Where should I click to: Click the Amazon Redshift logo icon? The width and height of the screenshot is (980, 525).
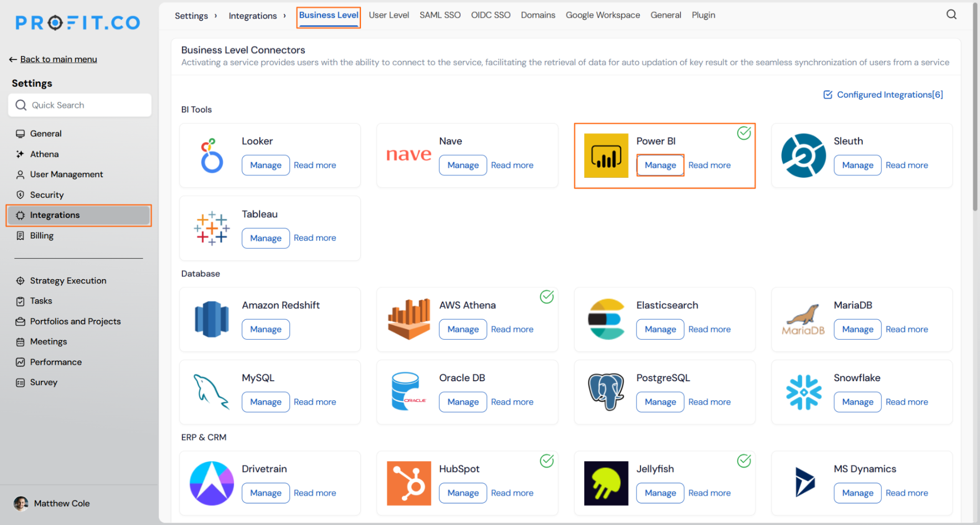(x=212, y=319)
